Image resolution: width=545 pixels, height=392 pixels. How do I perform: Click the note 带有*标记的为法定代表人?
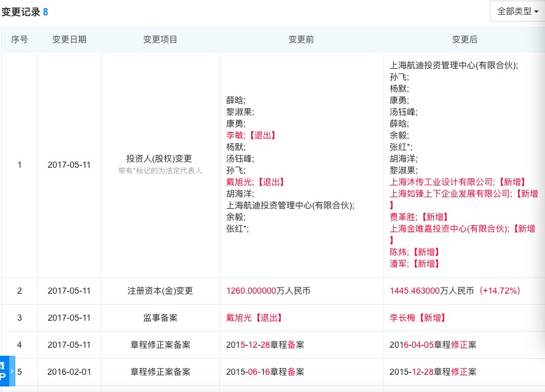coord(160,171)
